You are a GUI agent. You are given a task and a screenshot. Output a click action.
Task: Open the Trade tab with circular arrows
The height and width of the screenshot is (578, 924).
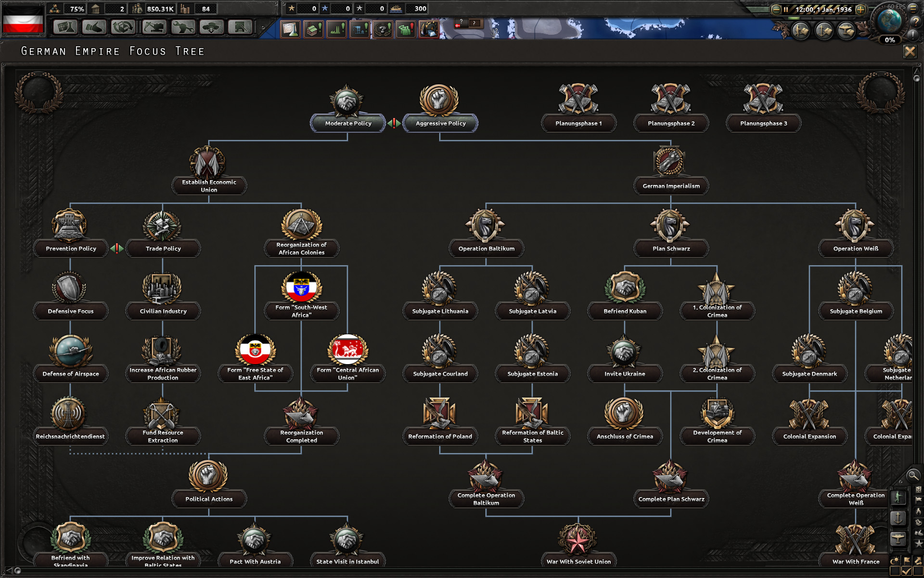coord(123,27)
